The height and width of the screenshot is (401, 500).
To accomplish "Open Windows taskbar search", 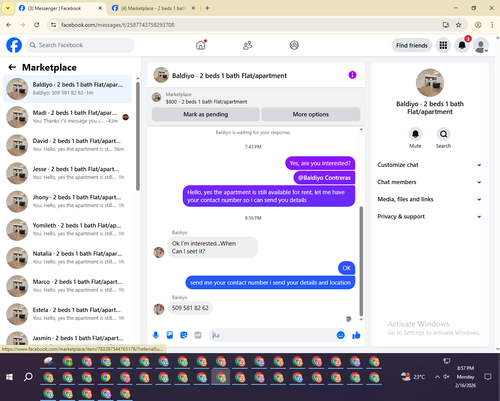I will click(28, 377).
